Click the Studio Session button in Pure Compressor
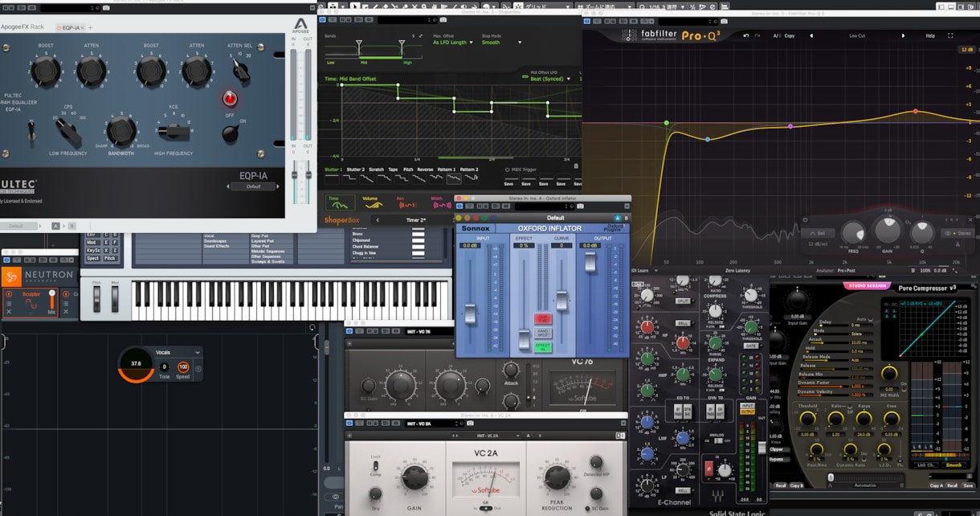Image resolution: width=980 pixels, height=516 pixels. [867, 286]
